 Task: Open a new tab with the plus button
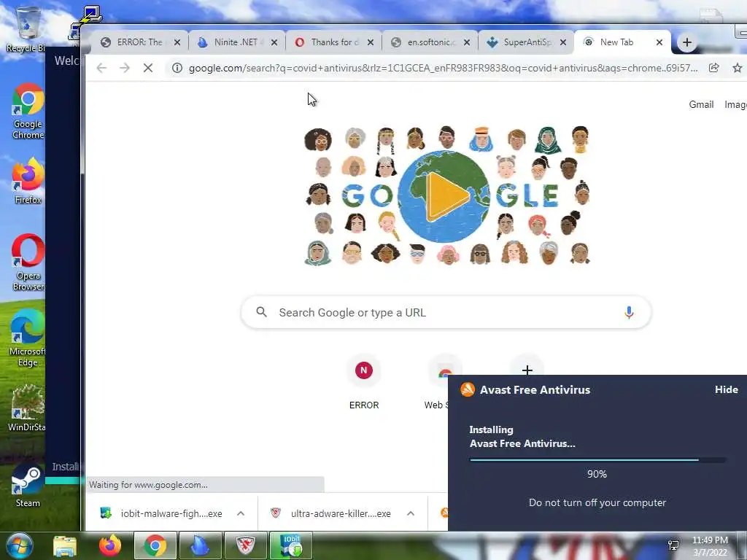click(x=687, y=42)
